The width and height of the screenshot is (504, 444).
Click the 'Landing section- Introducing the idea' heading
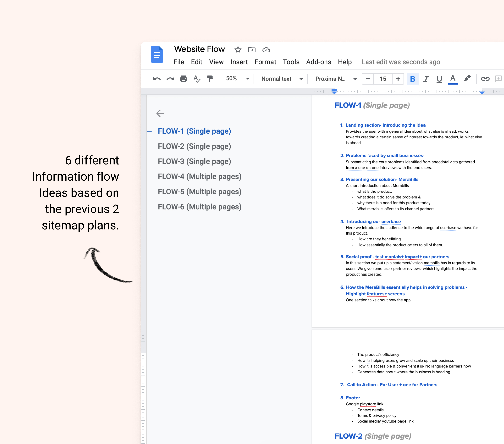click(x=386, y=125)
